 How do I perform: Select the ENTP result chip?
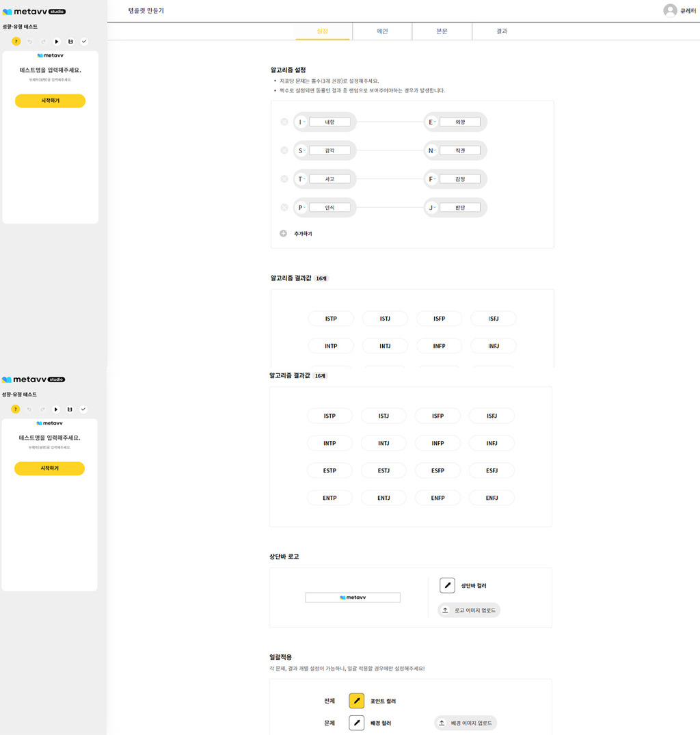point(329,498)
